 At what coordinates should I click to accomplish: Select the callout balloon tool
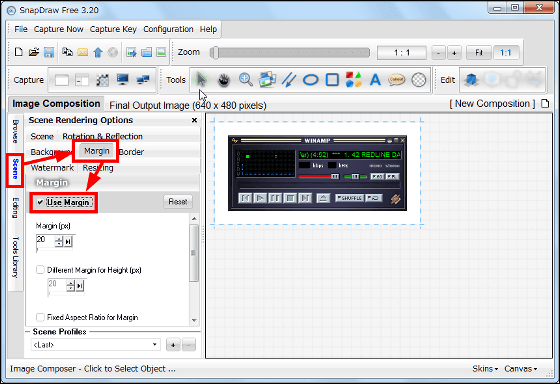[396, 80]
